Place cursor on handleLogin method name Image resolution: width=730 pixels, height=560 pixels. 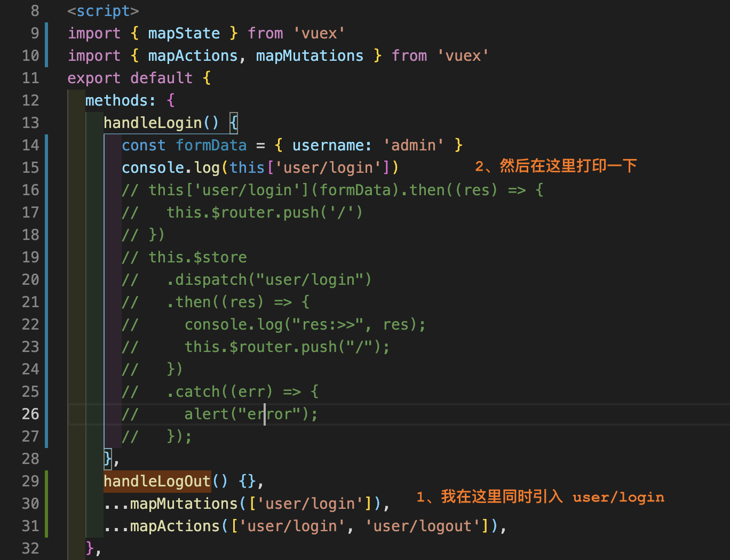[153, 123]
